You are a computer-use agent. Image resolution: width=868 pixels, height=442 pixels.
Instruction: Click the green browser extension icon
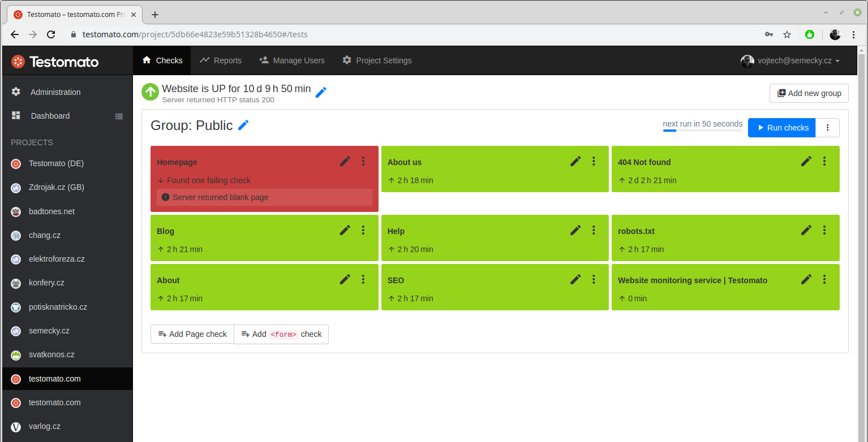[810, 34]
